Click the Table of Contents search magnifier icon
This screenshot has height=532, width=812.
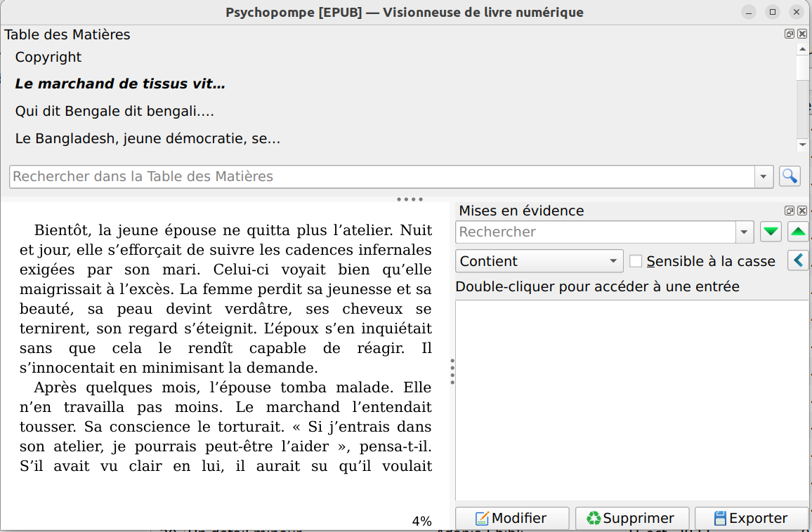point(790,176)
